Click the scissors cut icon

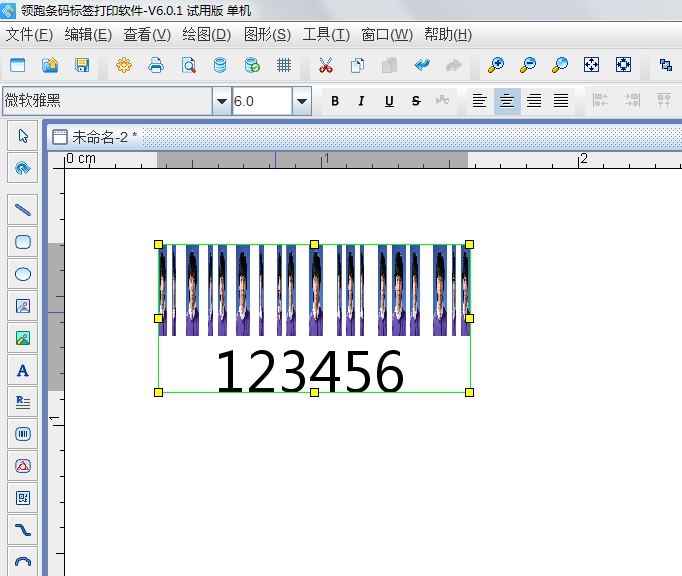[325, 66]
